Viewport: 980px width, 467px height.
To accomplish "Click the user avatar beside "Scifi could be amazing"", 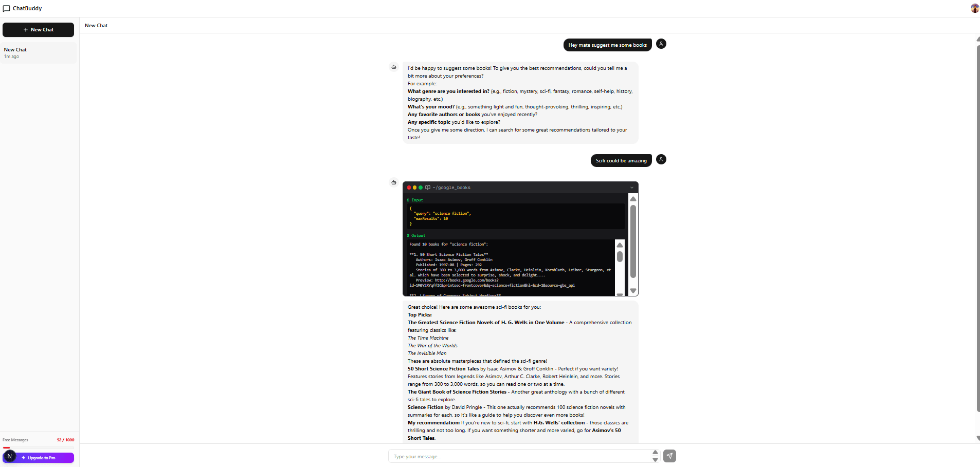I will pos(661,159).
